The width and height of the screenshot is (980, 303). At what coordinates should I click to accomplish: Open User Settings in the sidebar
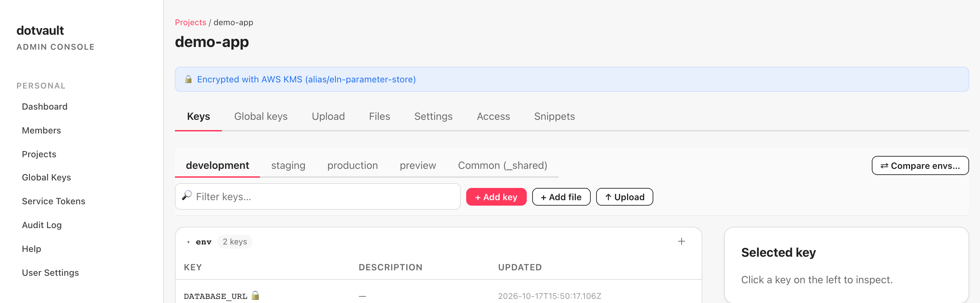[50, 273]
